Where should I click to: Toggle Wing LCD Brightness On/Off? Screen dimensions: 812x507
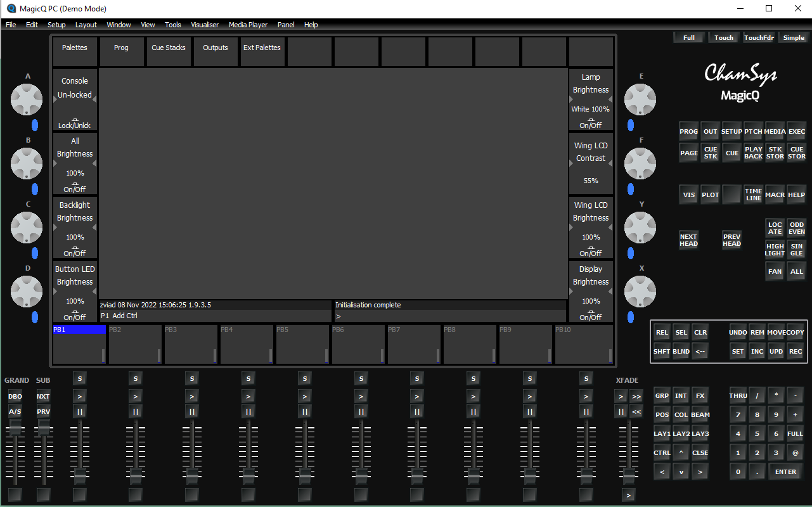[x=591, y=252]
